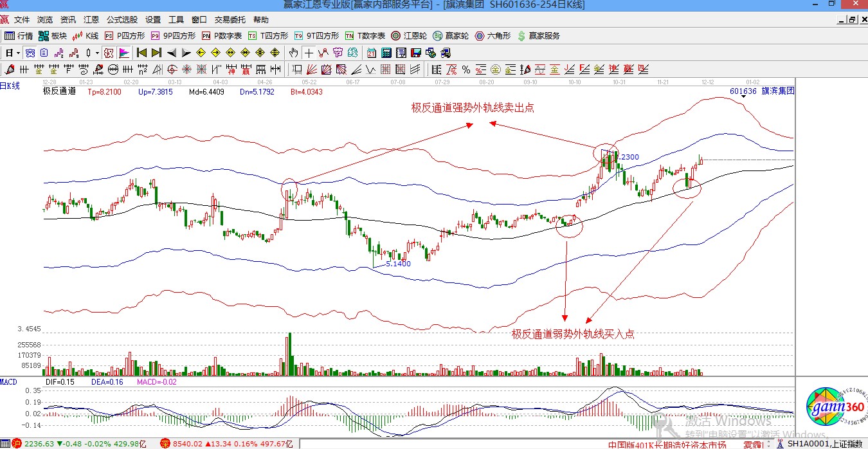868x449 pixels.
Task: Open the calendar icon showing 21
Action: click(x=372, y=53)
